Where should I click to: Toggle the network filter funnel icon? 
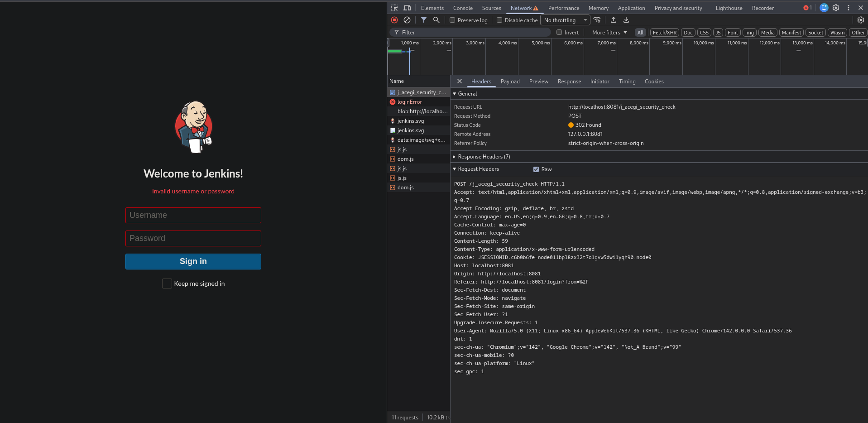(424, 20)
